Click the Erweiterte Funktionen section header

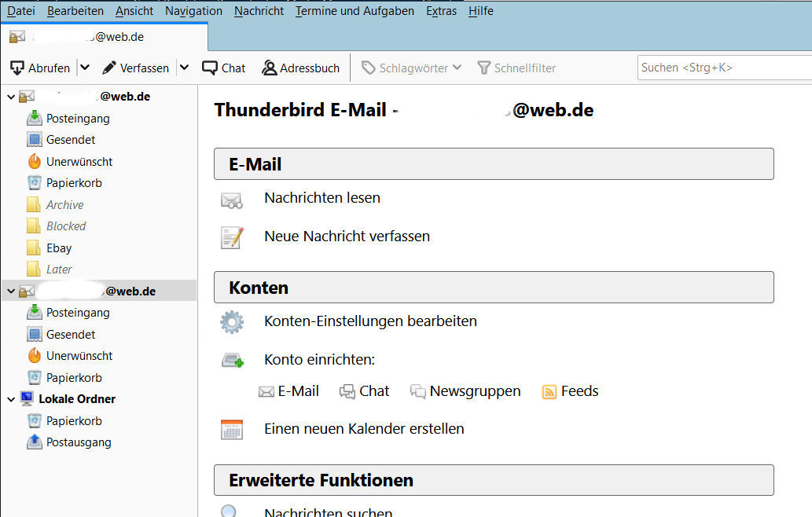(494, 480)
